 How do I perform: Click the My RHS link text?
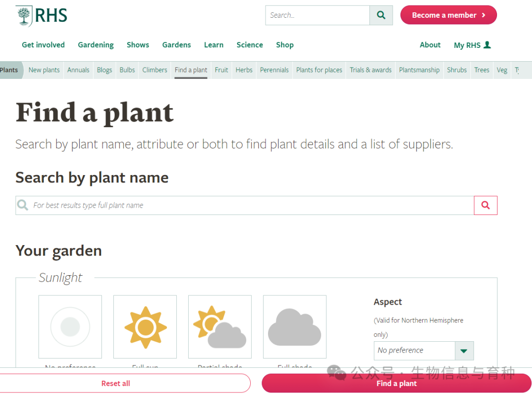tap(467, 45)
